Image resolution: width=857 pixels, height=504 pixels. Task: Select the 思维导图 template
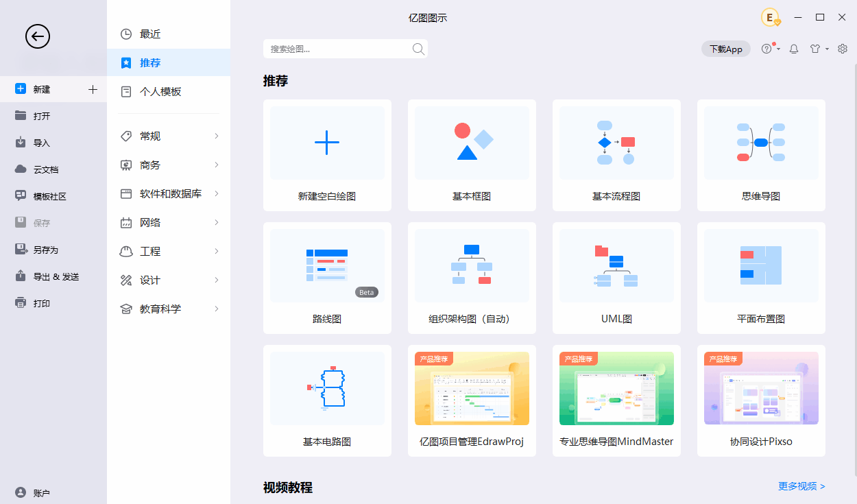click(x=761, y=156)
